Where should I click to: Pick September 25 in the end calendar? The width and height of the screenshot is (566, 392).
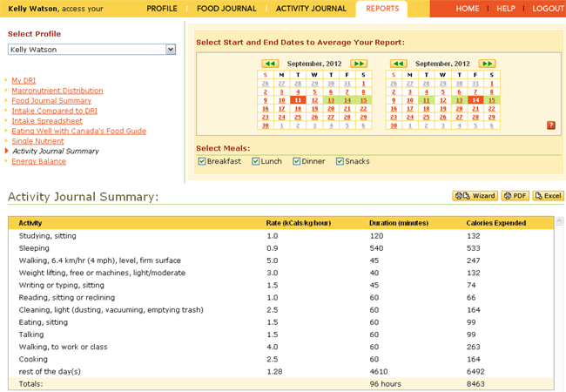pos(427,118)
